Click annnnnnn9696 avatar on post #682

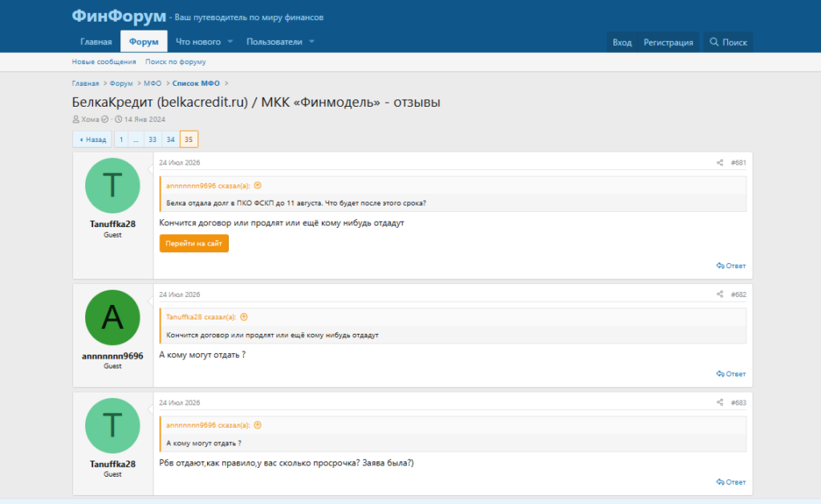coord(112,318)
